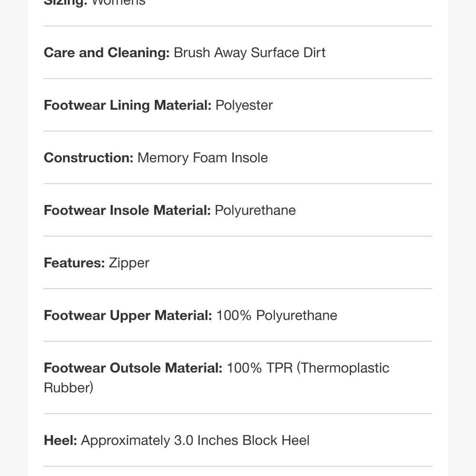Click the wrapped word Rubber)
Viewport: 476px width, 476px height.
click(x=69, y=388)
